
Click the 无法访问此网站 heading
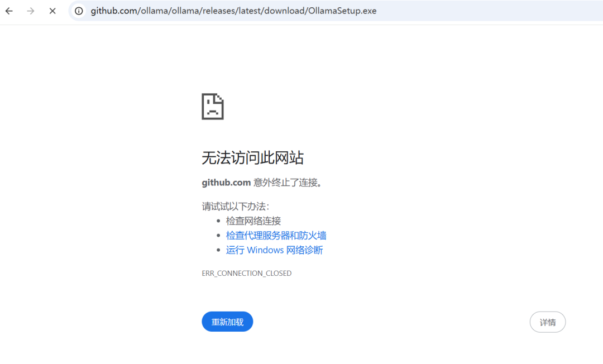click(253, 158)
